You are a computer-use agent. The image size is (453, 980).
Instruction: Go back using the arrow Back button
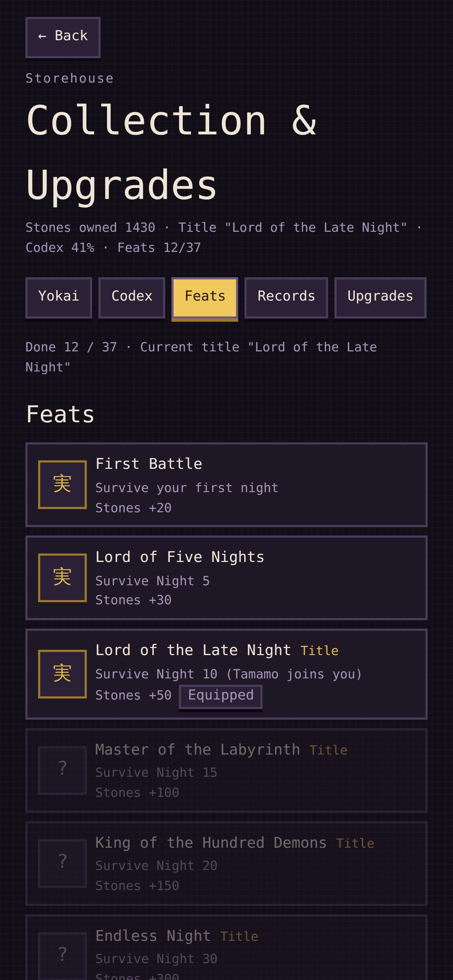[x=63, y=37]
